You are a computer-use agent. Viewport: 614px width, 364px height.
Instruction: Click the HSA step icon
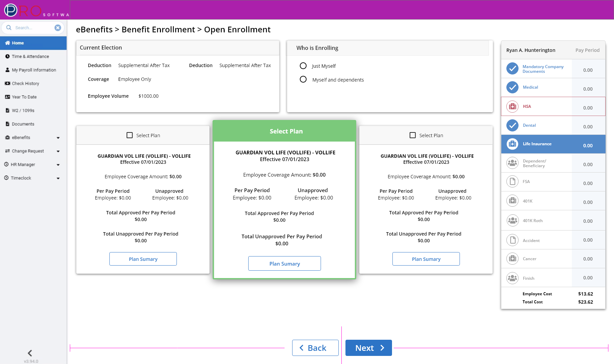point(512,107)
